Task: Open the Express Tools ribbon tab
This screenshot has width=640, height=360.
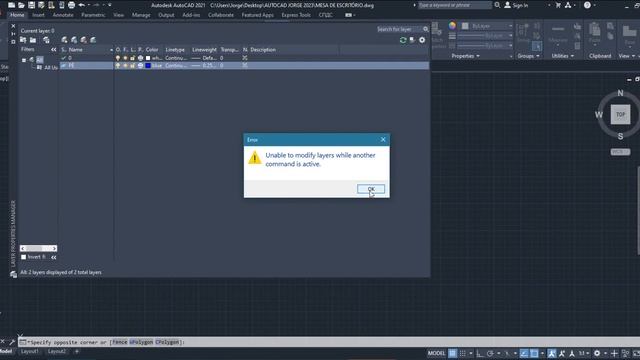Action: click(296, 15)
